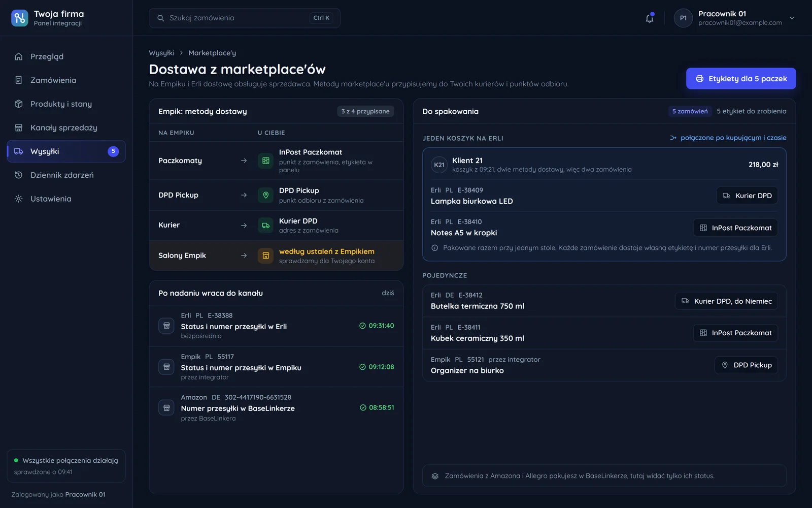Click the store icon for Empik order 55117

[x=166, y=367]
